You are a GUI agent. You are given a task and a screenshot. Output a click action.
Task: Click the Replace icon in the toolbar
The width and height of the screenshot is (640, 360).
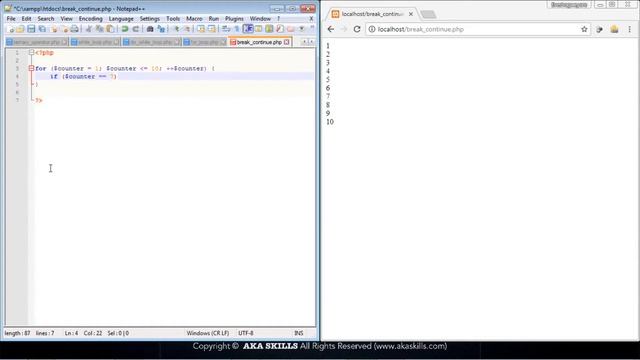[161, 29]
